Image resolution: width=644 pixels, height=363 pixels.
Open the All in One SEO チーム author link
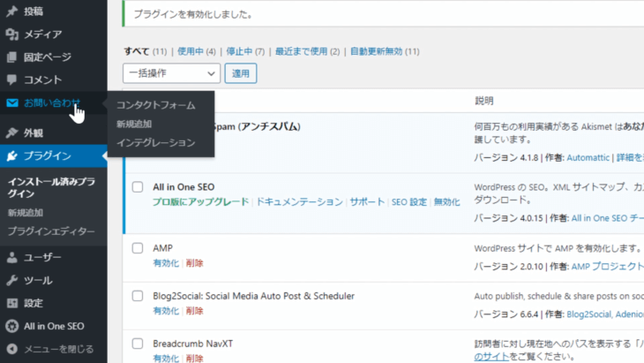[608, 218]
